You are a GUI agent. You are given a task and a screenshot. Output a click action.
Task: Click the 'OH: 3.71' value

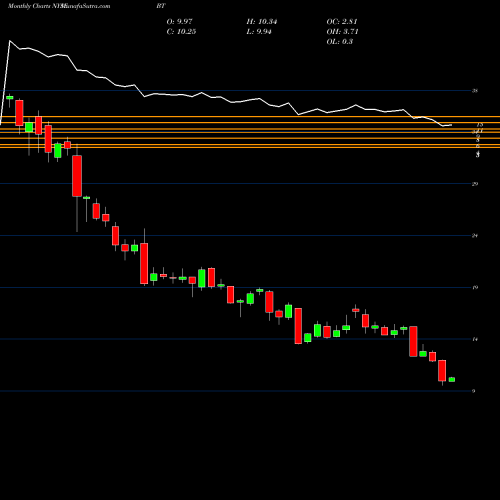342,32
